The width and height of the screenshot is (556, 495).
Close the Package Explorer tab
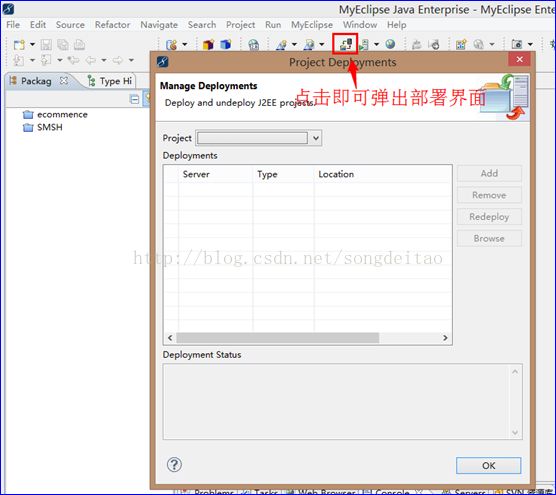(64, 81)
